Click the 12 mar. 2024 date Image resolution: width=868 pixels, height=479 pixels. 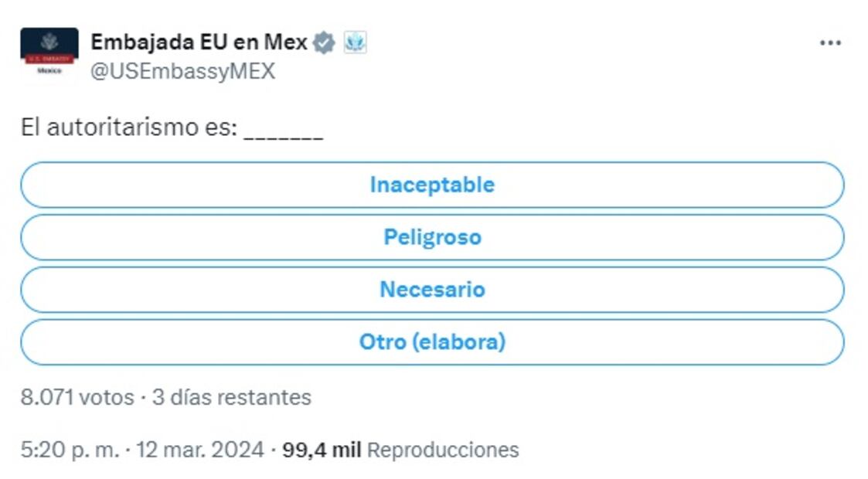pos(199,450)
